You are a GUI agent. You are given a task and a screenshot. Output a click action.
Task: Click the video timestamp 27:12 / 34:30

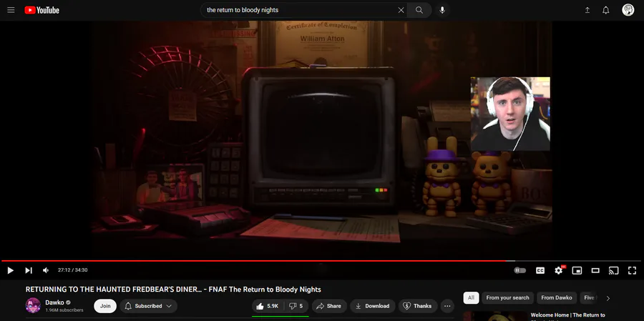tap(73, 270)
